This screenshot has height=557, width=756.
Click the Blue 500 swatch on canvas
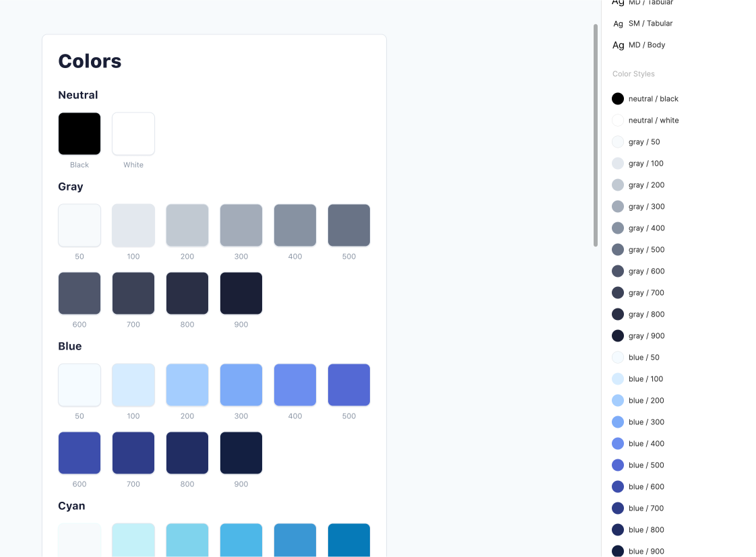348,385
